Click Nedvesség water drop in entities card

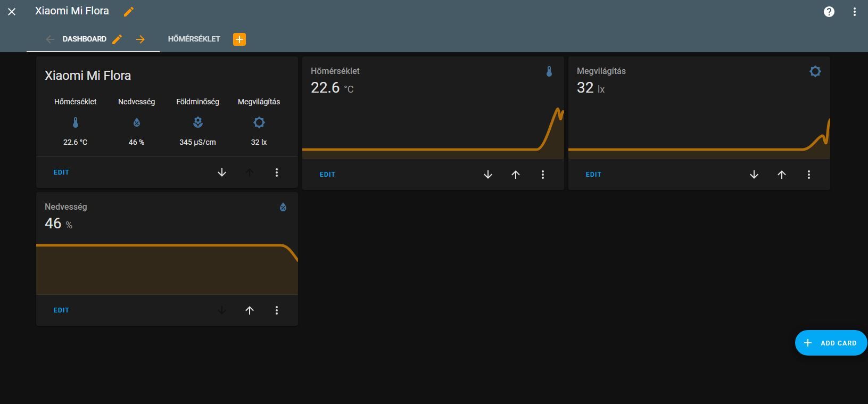(x=137, y=122)
